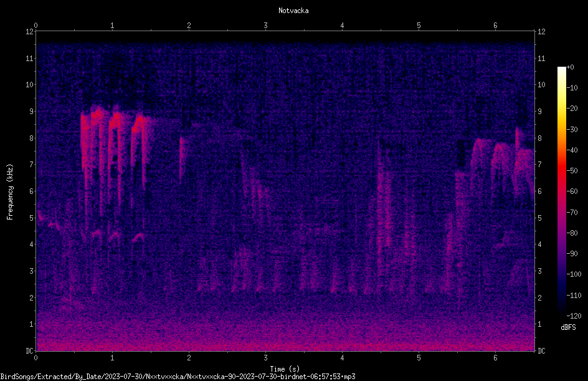The height and width of the screenshot is (381, 588).
Task: Click the white top of the color bar
Action: 561,69
